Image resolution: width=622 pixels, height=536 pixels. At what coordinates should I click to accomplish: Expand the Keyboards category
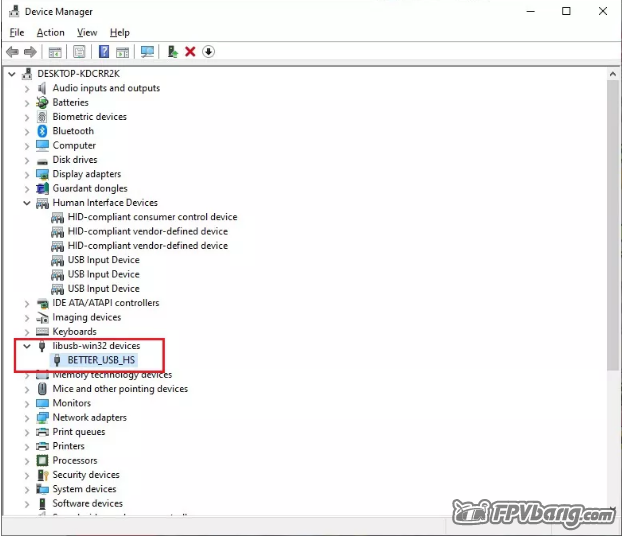point(27,332)
